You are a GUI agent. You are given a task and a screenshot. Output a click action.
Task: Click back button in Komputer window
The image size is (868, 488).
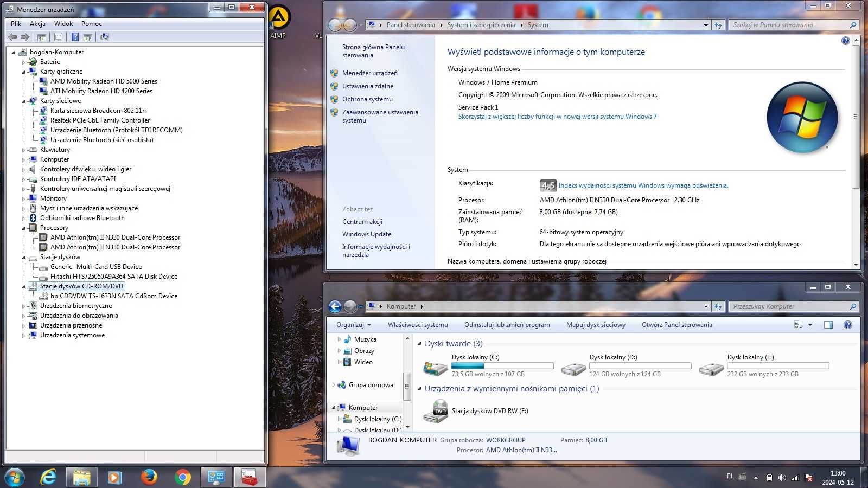point(335,306)
